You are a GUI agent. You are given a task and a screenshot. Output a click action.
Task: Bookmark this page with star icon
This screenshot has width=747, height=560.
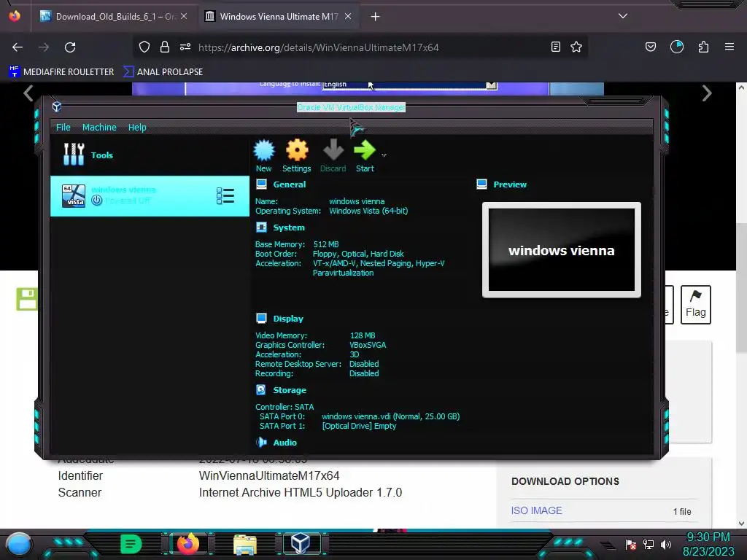point(576,47)
